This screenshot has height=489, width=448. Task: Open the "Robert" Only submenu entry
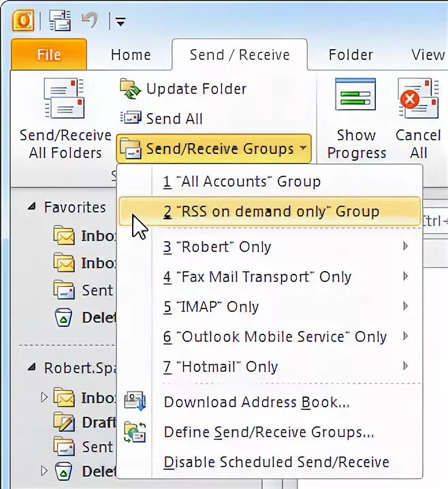pyautogui.click(x=270, y=247)
